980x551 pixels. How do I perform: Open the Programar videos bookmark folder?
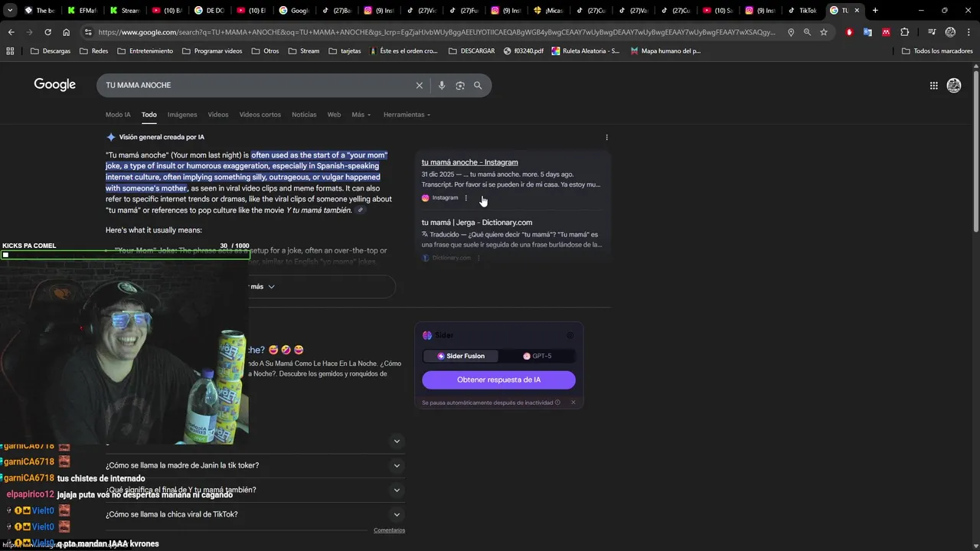point(212,51)
